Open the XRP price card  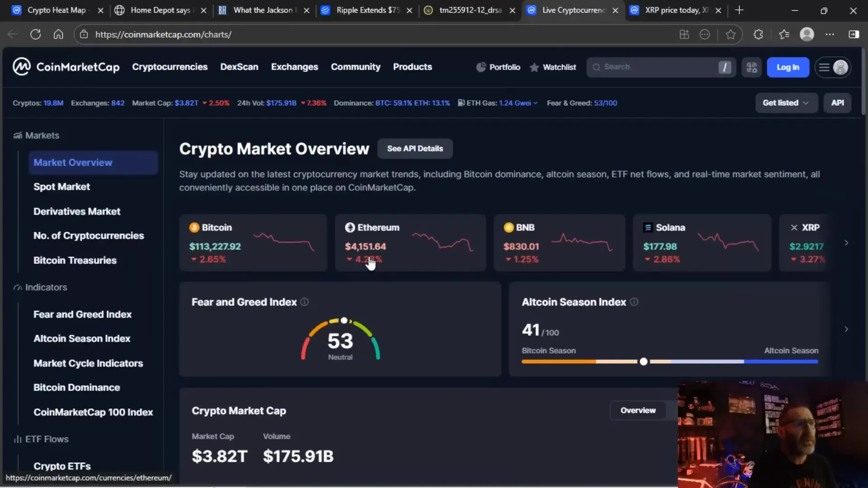click(x=805, y=243)
